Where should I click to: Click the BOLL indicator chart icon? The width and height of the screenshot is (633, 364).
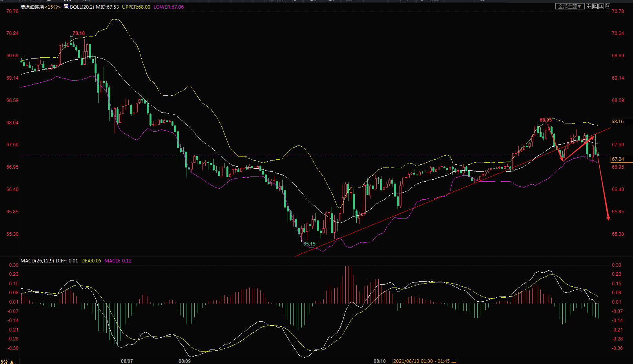66,6
